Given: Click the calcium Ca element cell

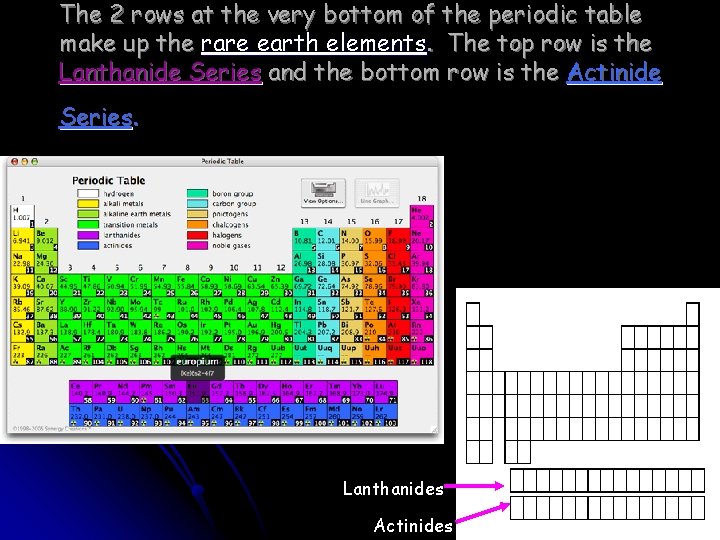Looking at the screenshot, I should coord(46,285).
